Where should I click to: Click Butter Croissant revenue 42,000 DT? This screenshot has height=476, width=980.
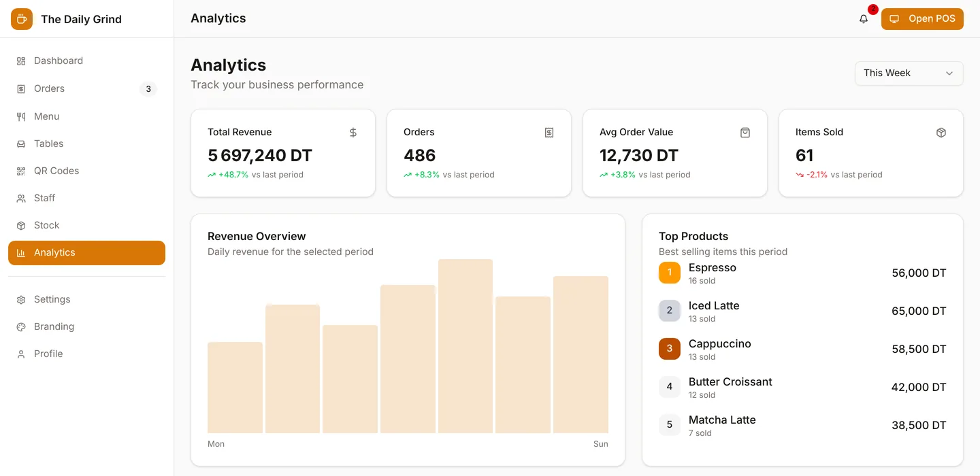click(x=919, y=388)
